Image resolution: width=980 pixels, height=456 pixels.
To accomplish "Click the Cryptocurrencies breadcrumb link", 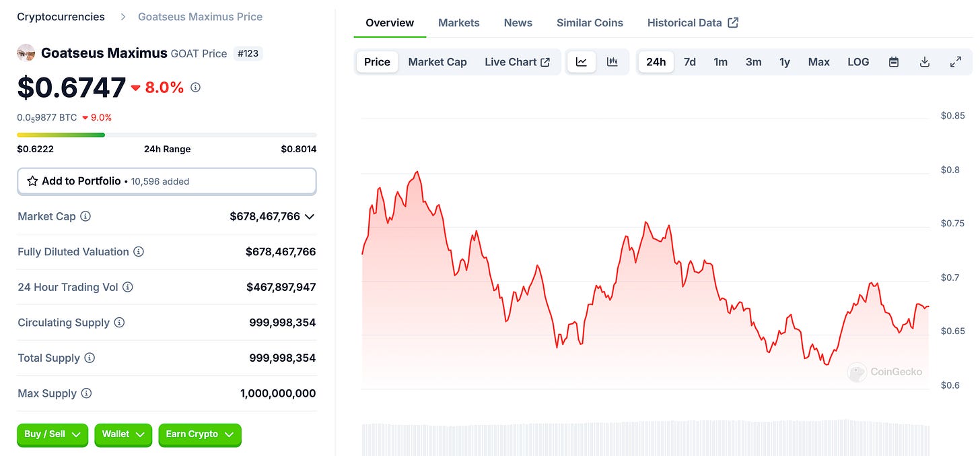I will (61, 16).
